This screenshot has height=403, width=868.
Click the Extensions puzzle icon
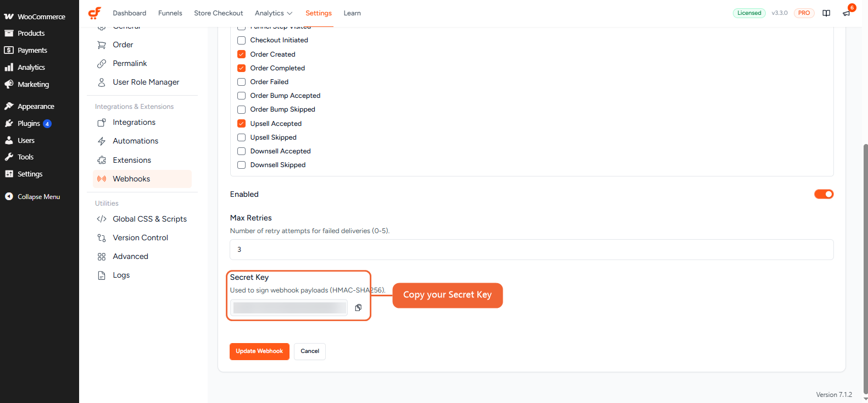coord(102,161)
